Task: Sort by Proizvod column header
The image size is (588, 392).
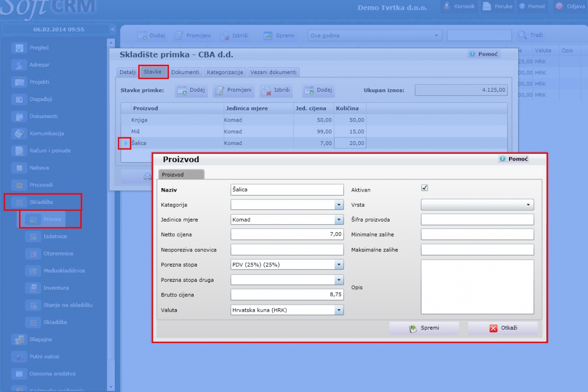Action: pyautogui.click(x=177, y=108)
